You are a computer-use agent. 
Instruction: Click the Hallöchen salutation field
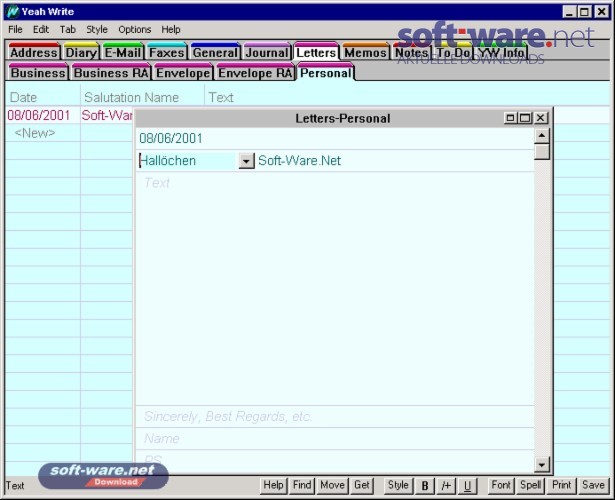187,161
